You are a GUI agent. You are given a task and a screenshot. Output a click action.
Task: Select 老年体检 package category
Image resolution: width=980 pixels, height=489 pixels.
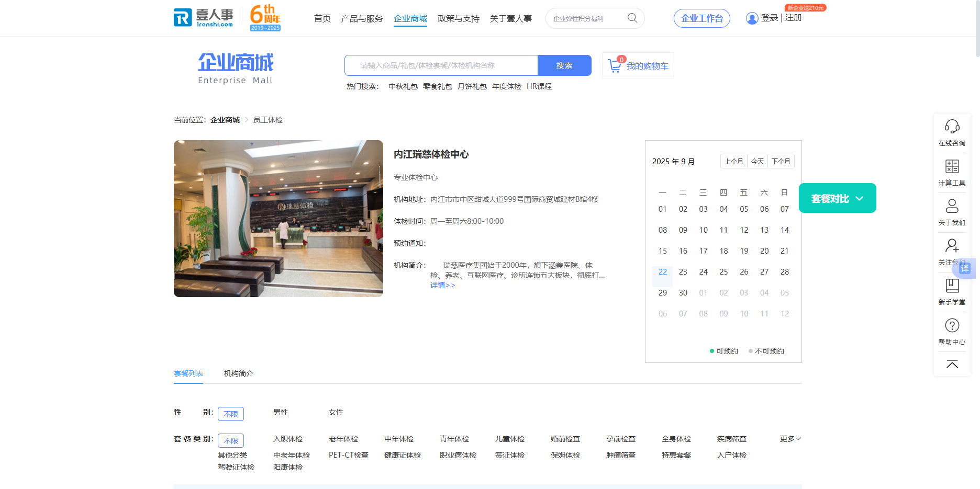[343, 439]
